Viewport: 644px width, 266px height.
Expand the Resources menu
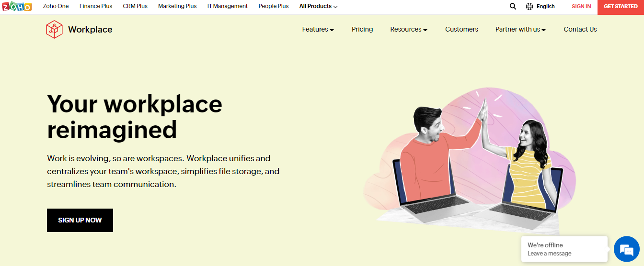point(409,29)
